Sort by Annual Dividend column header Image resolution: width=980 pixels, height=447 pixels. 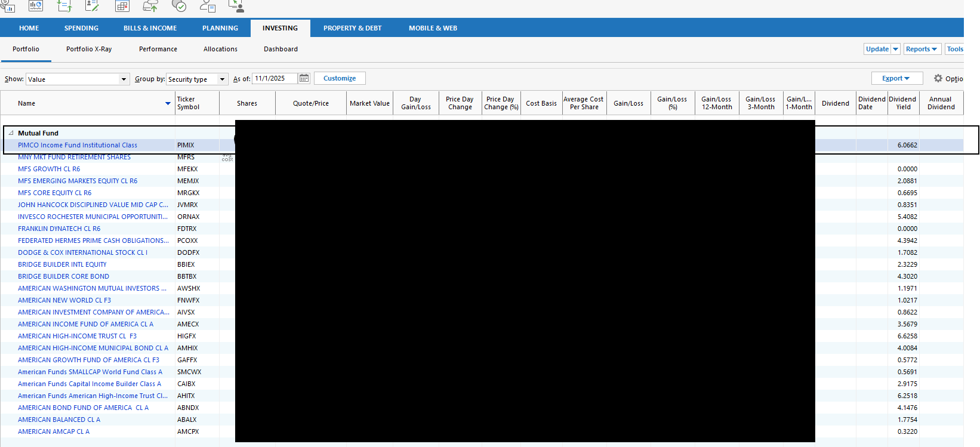click(941, 103)
